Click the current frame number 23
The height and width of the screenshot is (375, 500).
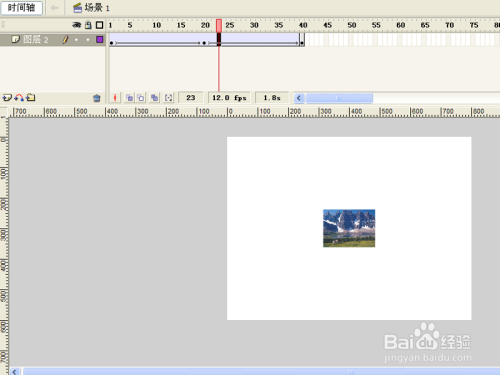point(191,98)
